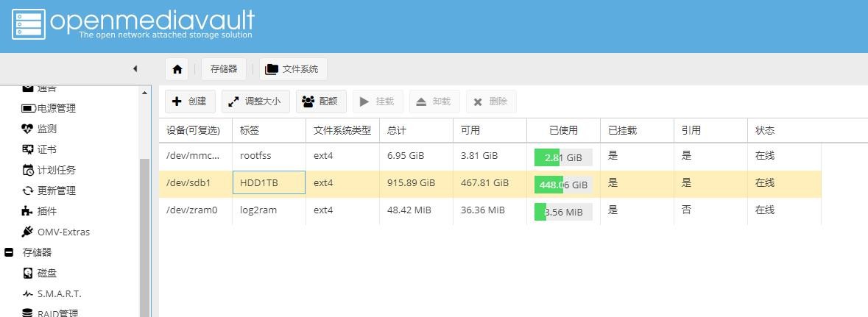Sort by 设备(可复选) column header
This screenshot has width=868, height=317.
[195, 131]
